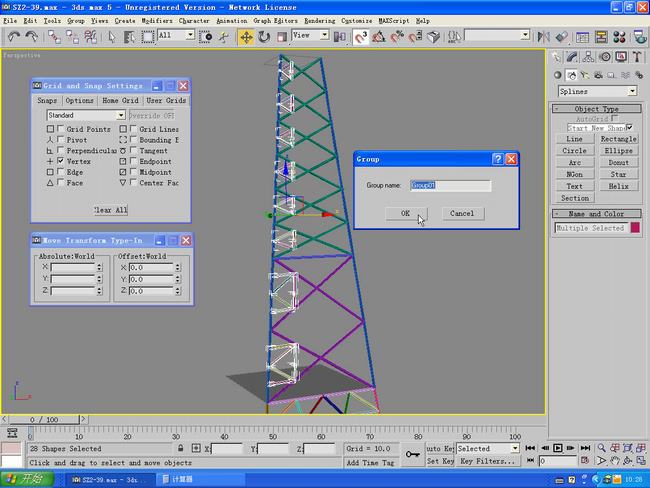Click the Helix shape button
Image resolution: width=650 pixels, height=488 pixels.
tap(618, 186)
